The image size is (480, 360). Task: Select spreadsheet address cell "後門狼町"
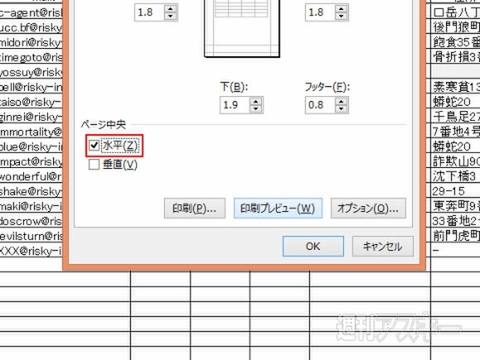click(455, 28)
